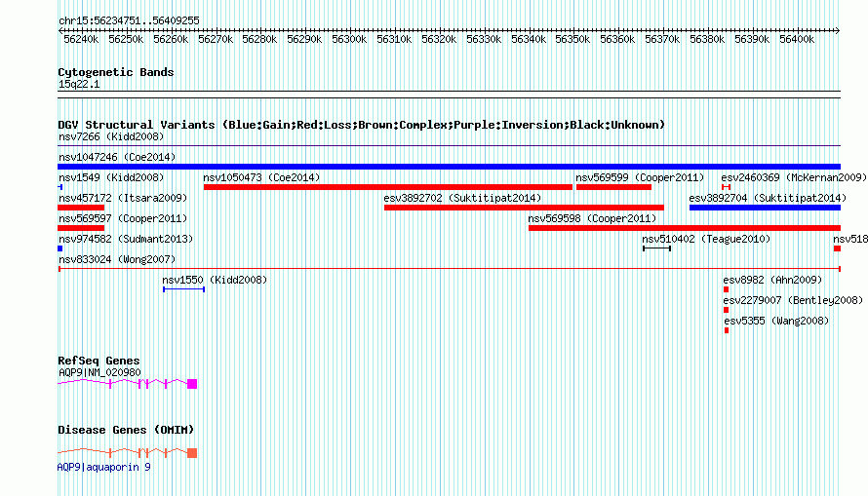Click the nsv833024 (Wong2007) red line
Viewport: 868px width, 496px height.
point(449,269)
